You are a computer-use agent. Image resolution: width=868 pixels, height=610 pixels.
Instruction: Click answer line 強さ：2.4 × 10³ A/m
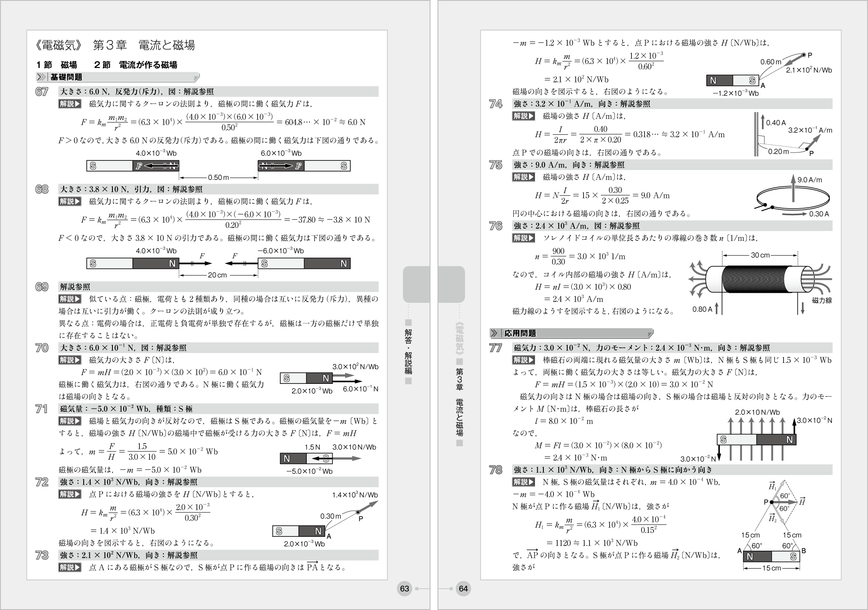(x=672, y=226)
